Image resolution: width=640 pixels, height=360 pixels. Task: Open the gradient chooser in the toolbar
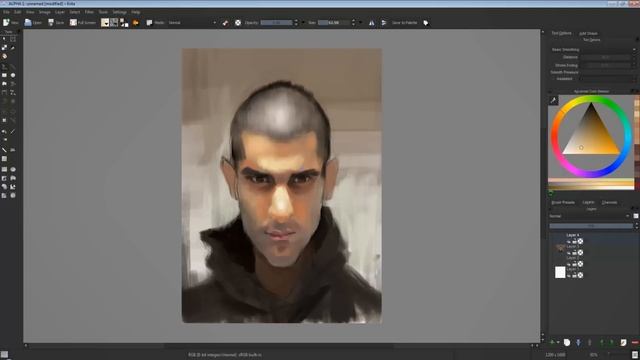point(105,22)
